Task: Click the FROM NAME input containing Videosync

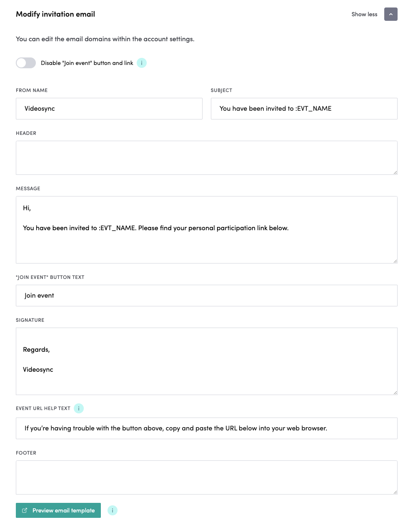Action: pyautogui.click(x=109, y=109)
